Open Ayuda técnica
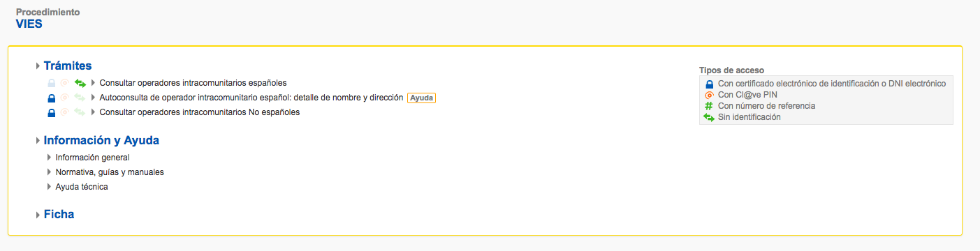 pyautogui.click(x=82, y=187)
